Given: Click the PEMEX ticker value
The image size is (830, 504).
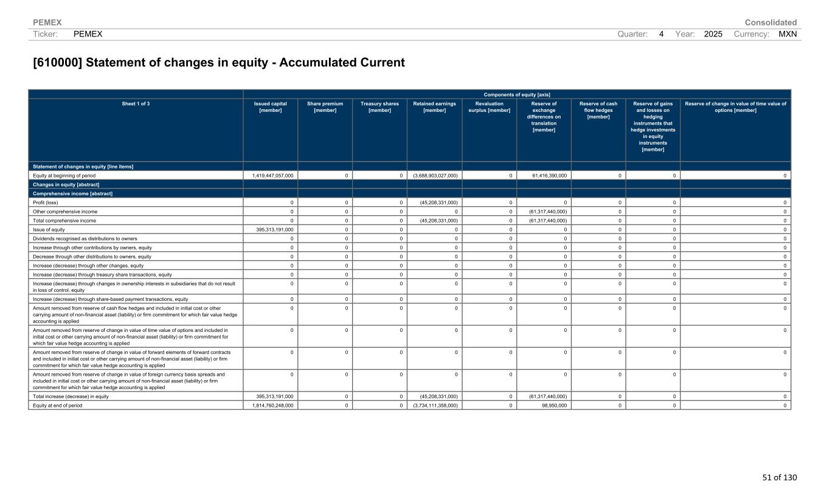Looking at the screenshot, I should (x=88, y=35).
